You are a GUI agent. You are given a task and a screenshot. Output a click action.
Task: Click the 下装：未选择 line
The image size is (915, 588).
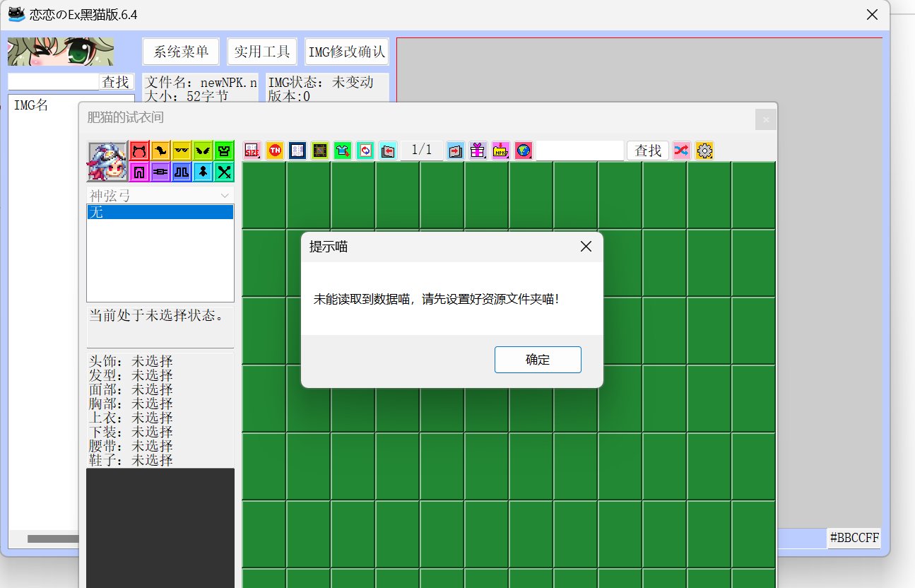(131, 432)
